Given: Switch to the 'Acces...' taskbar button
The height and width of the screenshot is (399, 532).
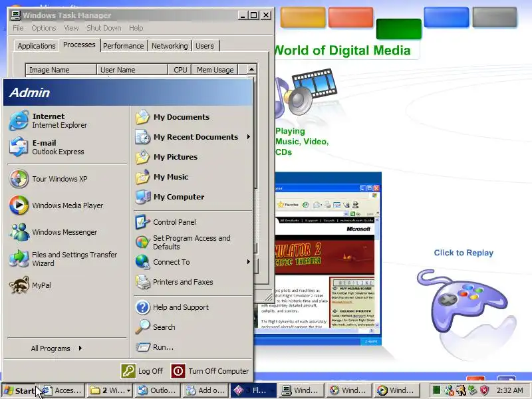Looking at the screenshot, I should [x=62, y=390].
